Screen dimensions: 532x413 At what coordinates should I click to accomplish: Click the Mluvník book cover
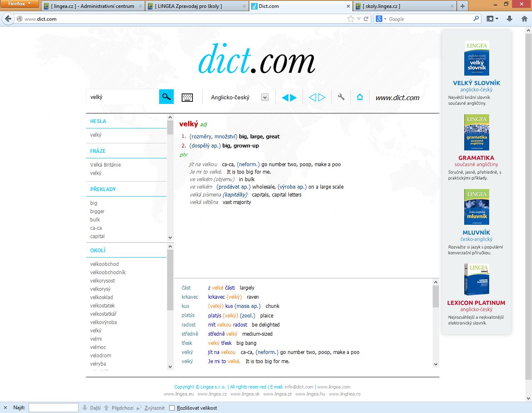coord(476,207)
